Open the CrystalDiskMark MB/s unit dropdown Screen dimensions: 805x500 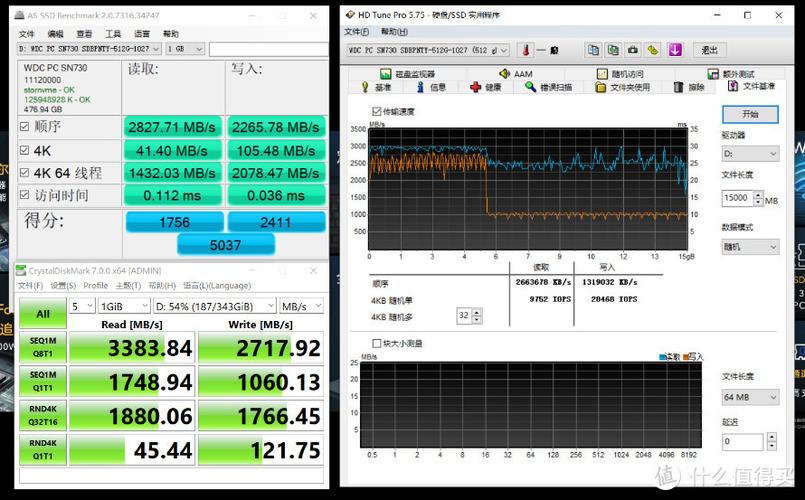306,306
